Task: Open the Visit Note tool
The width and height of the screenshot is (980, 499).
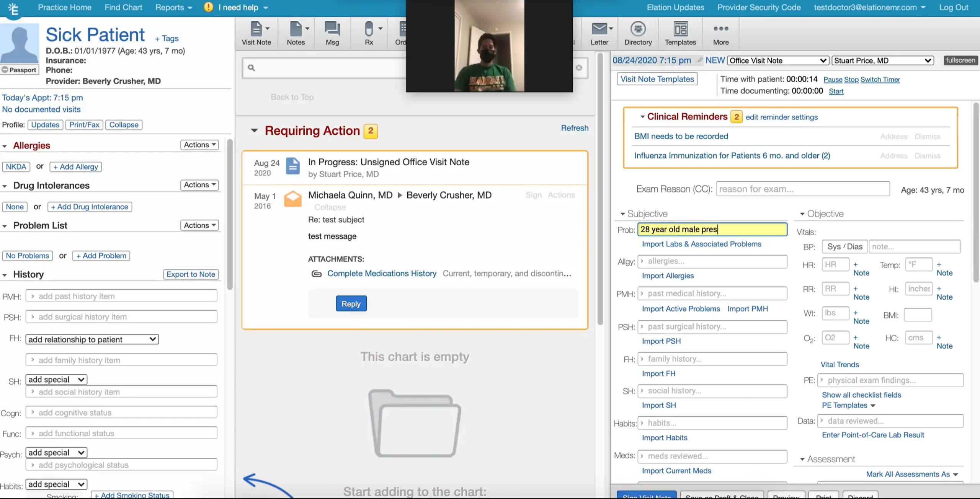Action: pyautogui.click(x=256, y=33)
